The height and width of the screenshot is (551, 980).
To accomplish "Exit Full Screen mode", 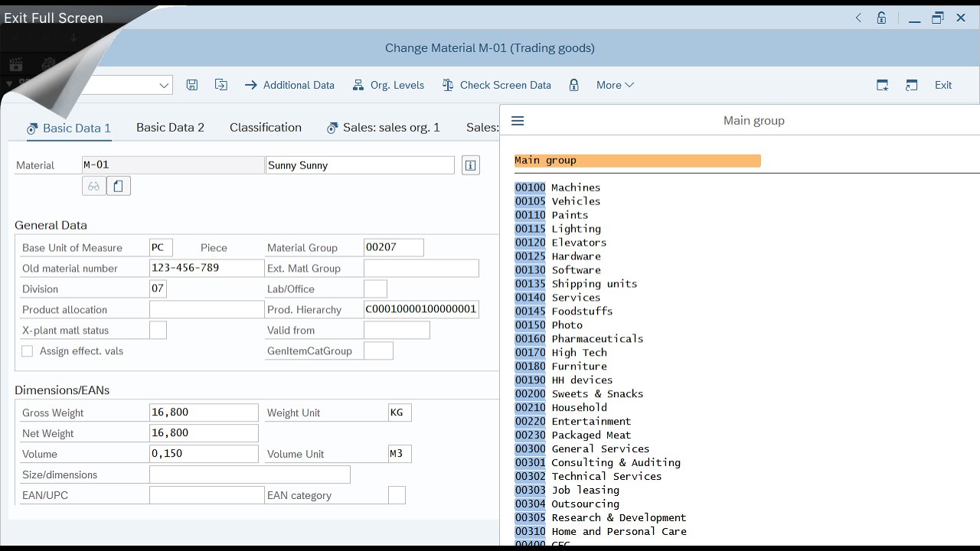I will (x=54, y=18).
